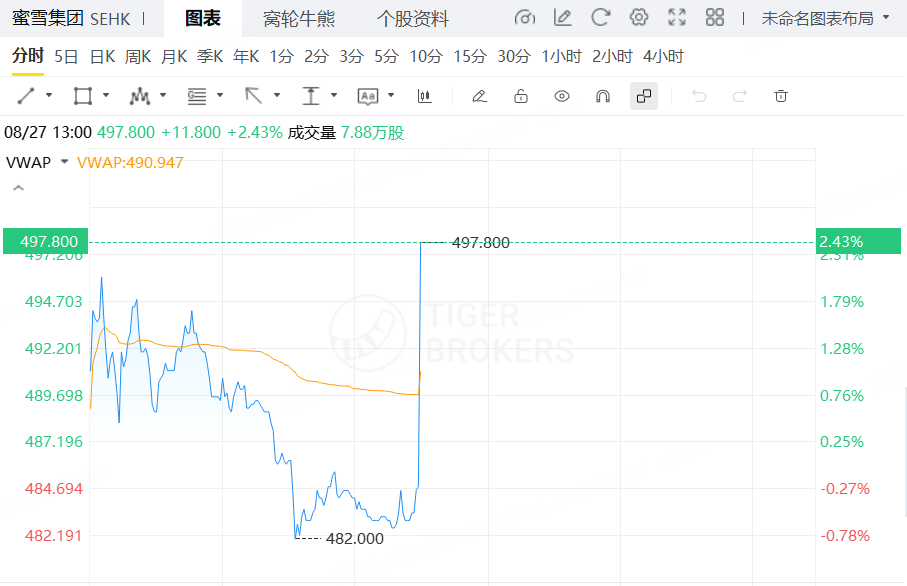The width and height of the screenshot is (907, 586).
Task: Select the 月K timeframe
Action: [174, 57]
